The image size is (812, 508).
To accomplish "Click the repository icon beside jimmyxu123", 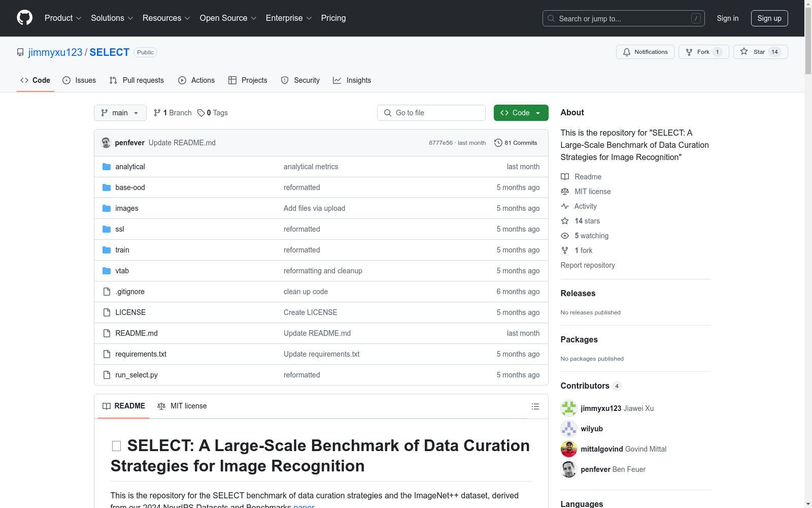I will click(x=20, y=52).
